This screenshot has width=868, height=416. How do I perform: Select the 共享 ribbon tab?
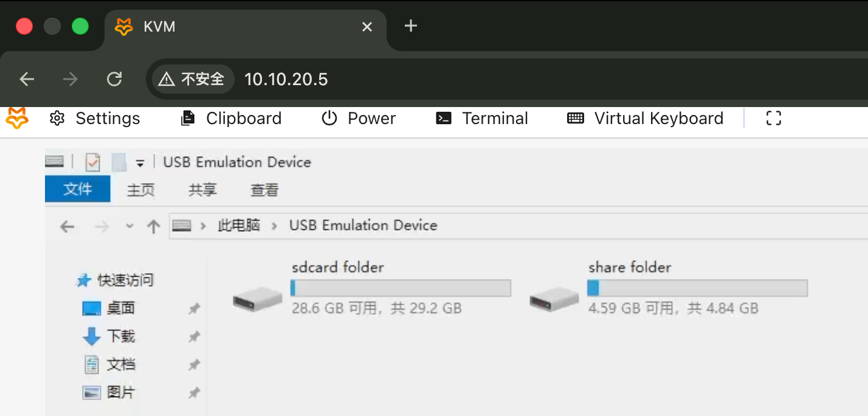202,190
